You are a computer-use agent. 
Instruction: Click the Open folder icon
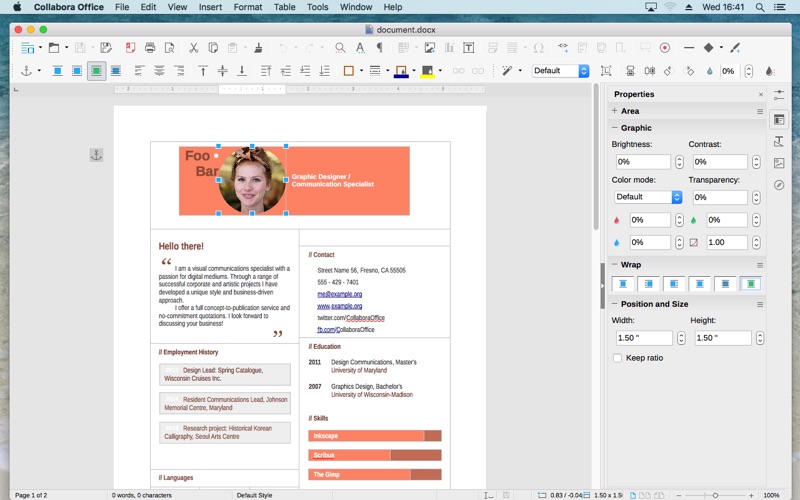click(x=54, y=48)
